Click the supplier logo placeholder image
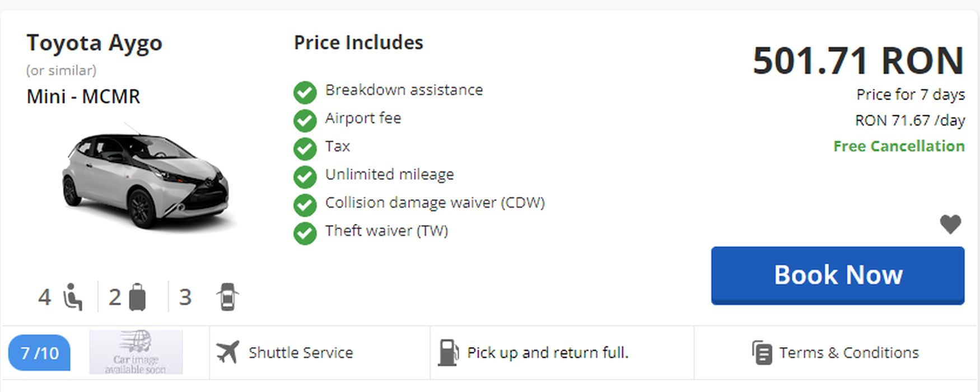Screen dimensions: 980x392 coord(136,352)
